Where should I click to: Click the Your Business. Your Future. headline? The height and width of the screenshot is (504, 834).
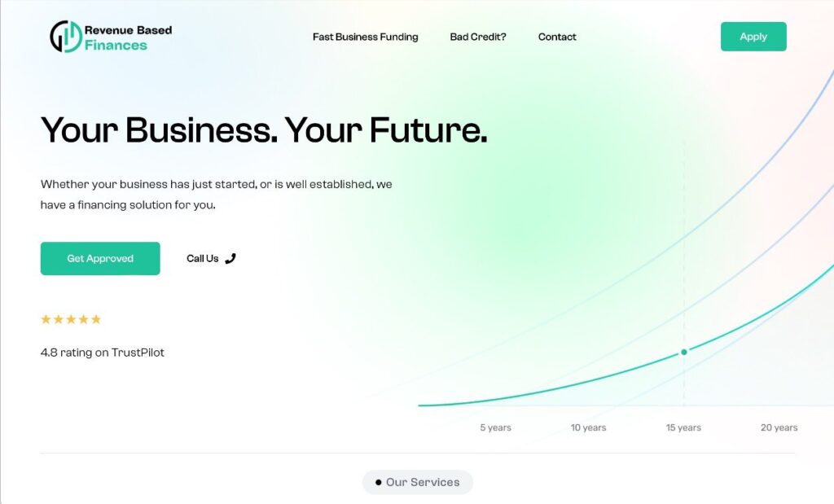click(x=264, y=130)
